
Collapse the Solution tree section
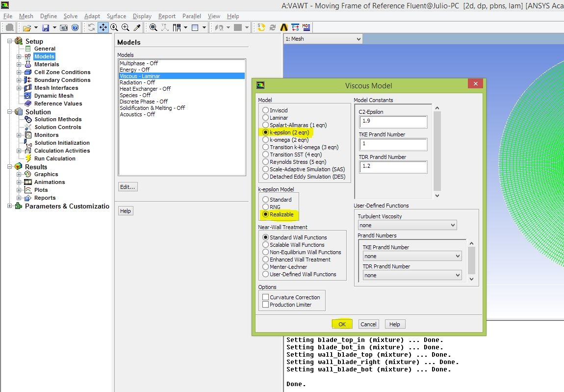pyautogui.click(x=10, y=112)
